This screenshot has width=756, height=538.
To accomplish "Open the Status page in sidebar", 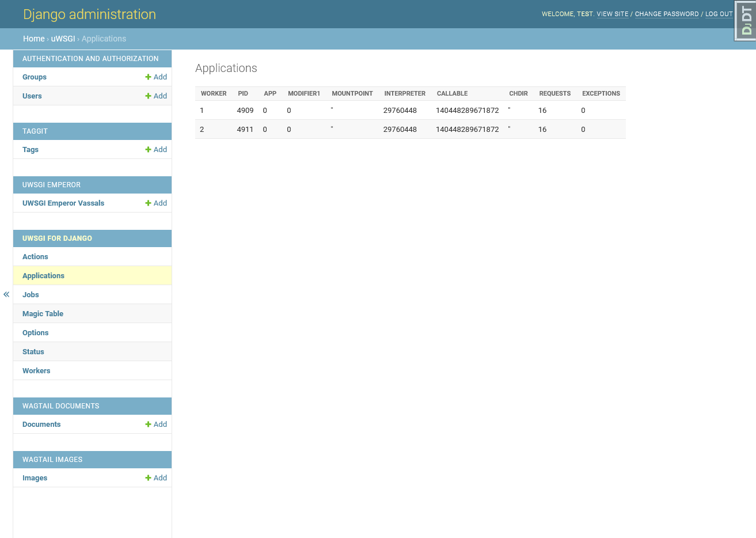I will pyautogui.click(x=33, y=352).
